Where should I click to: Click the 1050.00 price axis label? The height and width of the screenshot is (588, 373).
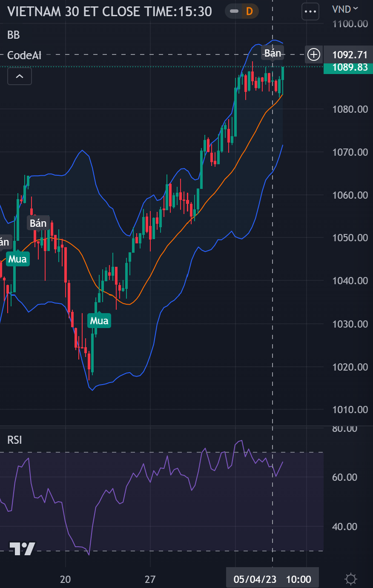tap(350, 238)
